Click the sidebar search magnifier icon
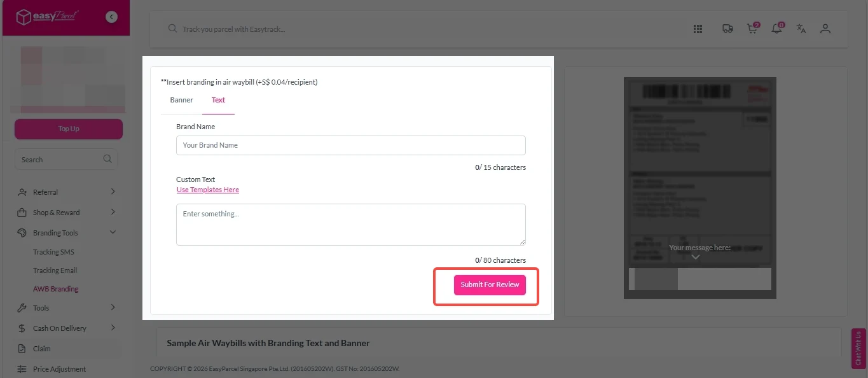 pyautogui.click(x=107, y=159)
